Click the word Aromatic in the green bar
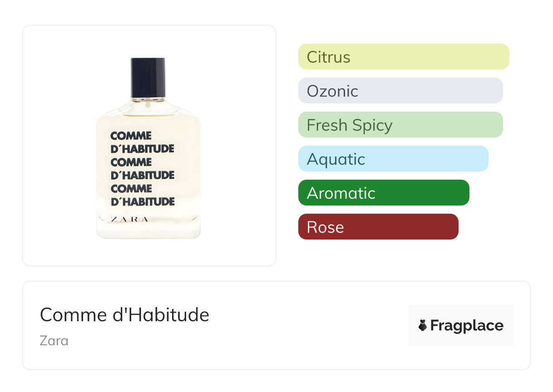Screen dimensions: 553x392 tap(341, 193)
